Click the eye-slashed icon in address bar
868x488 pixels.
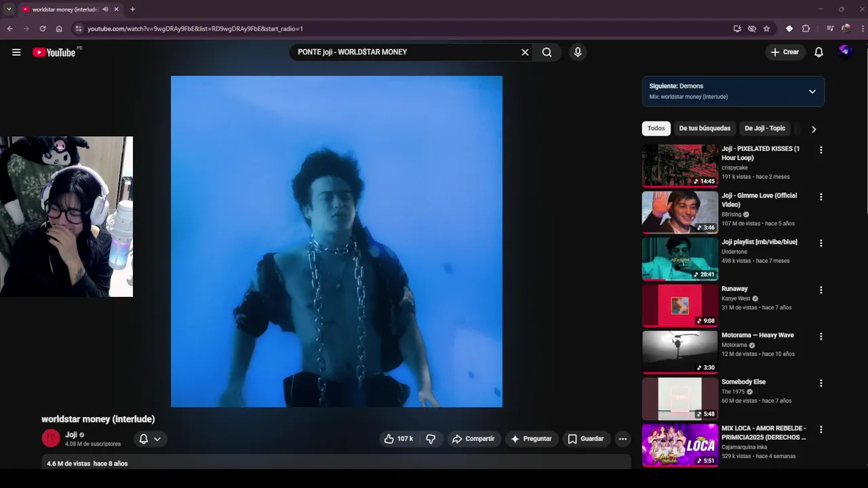752,28
